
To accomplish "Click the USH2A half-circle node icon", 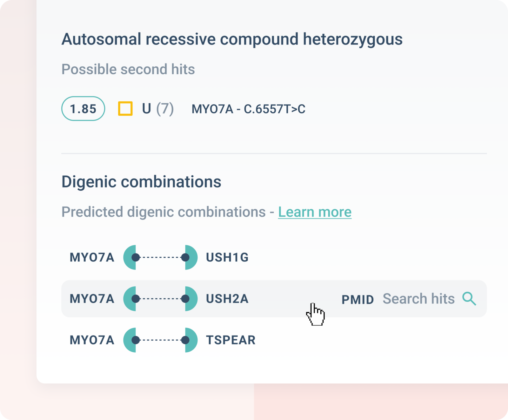I will [x=191, y=299].
